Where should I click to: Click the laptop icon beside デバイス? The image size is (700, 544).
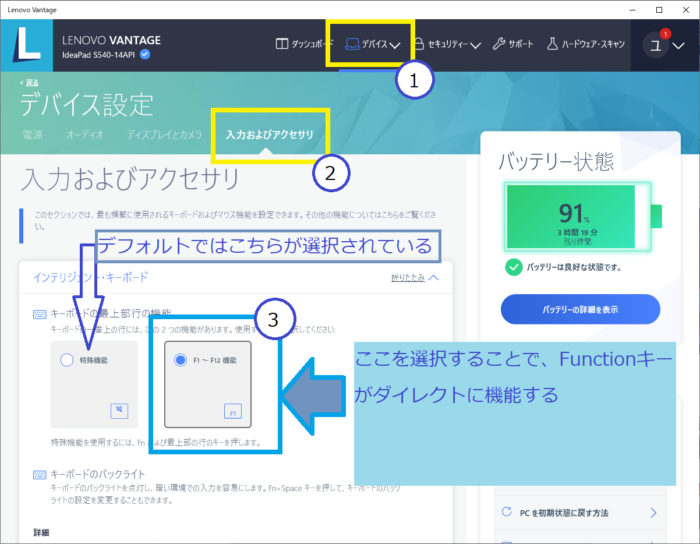coord(352,44)
